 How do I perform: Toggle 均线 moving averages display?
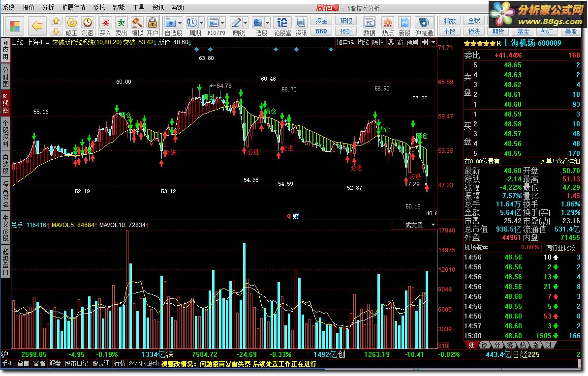[363, 42]
